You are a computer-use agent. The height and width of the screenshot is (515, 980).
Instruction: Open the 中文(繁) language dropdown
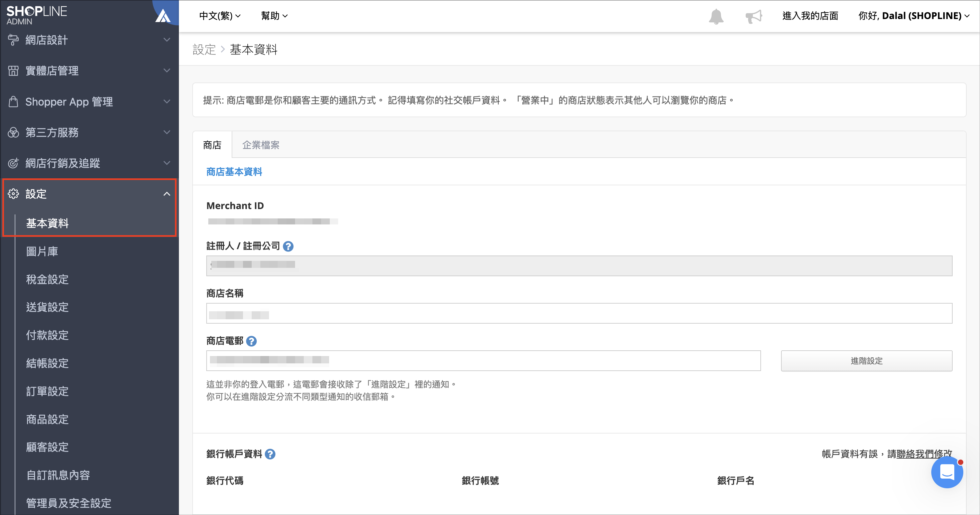click(220, 16)
